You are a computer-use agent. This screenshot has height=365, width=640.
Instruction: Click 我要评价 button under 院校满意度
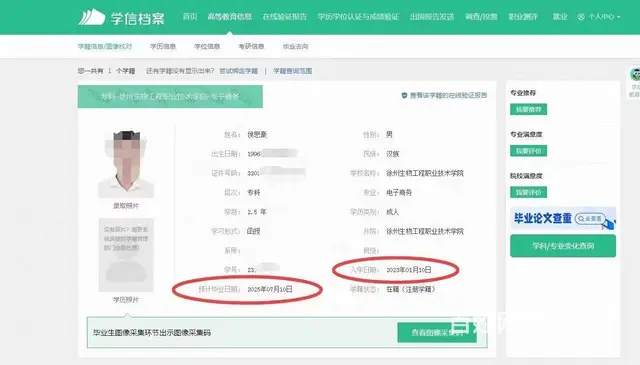(x=529, y=192)
